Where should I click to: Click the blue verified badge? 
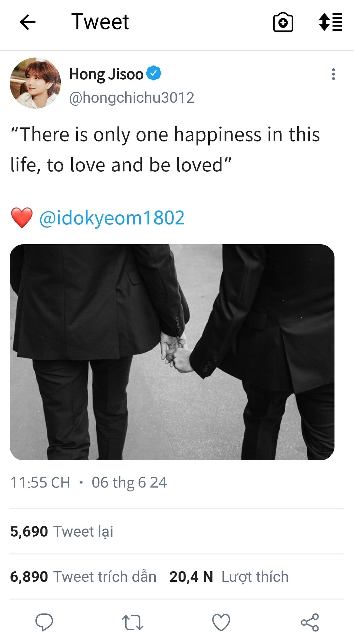[153, 73]
